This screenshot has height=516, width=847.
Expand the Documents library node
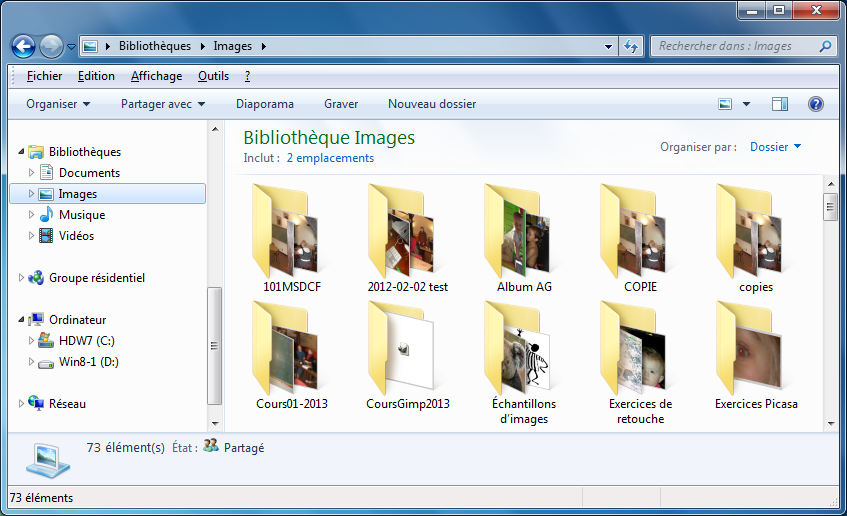click(31, 173)
